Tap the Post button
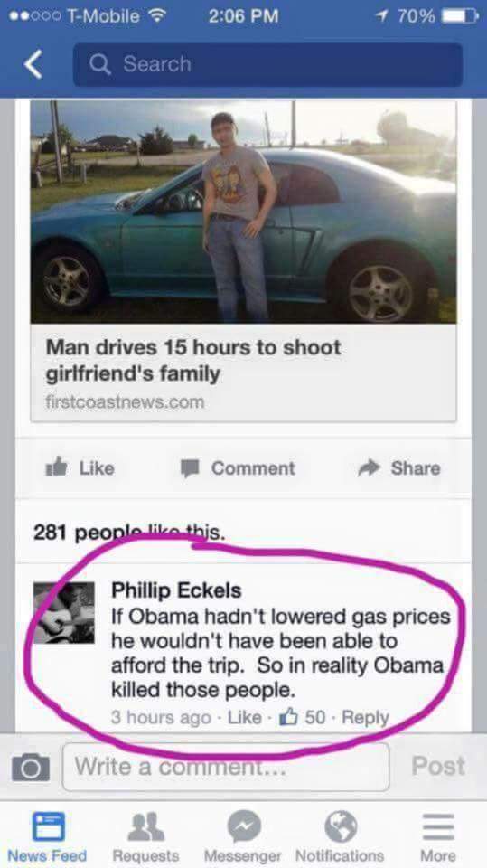The image size is (487, 868). (438, 766)
